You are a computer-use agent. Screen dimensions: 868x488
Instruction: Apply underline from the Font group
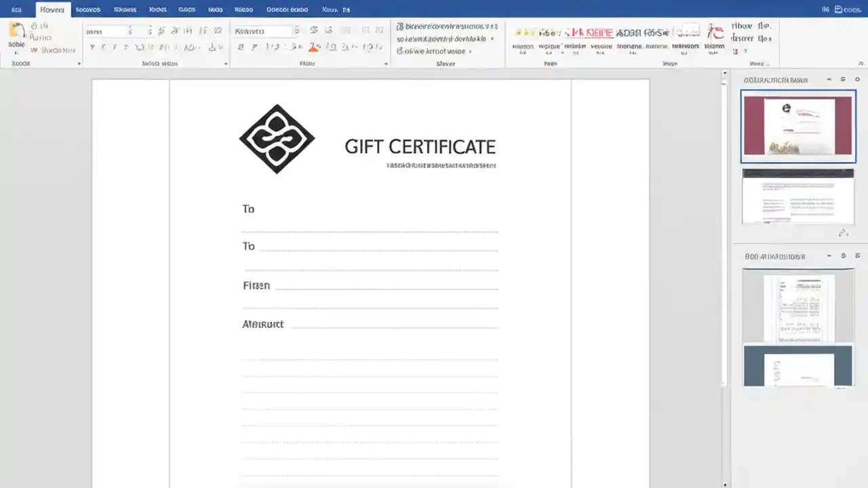click(x=269, y=47)
